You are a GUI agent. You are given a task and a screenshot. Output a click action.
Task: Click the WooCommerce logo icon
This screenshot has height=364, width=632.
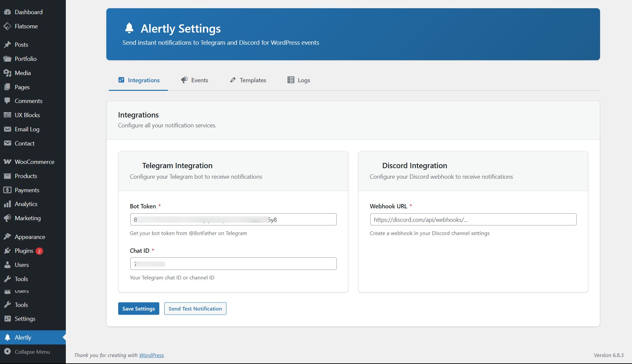7,162
